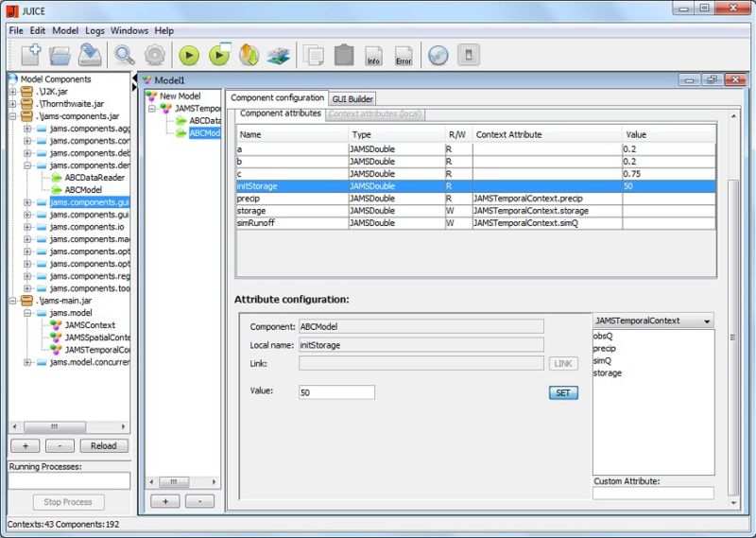The height and width of the screenshot is (538, 756).
Task: Open the Error log icon
Action: 404,56
